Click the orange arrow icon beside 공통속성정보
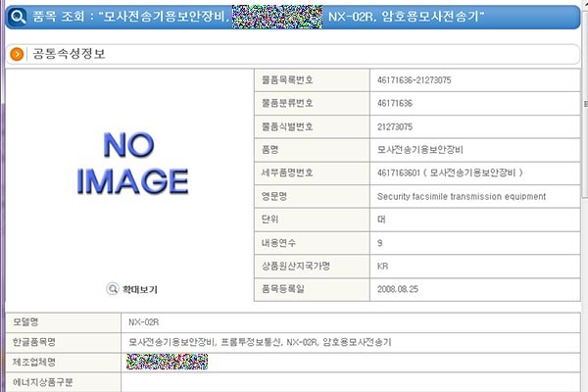The height and width of the screenshot is (392, 588). [17, 54]
